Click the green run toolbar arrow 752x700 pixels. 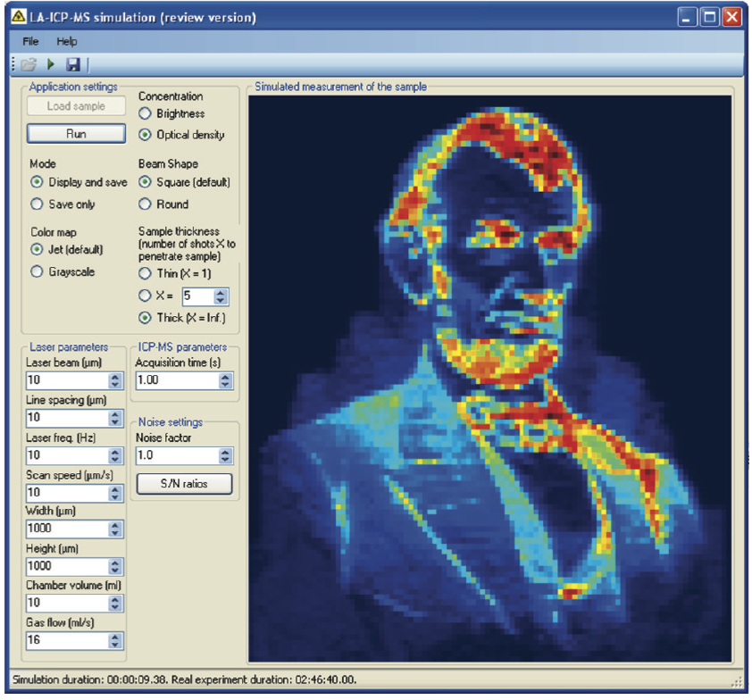(x=51, y=63)
